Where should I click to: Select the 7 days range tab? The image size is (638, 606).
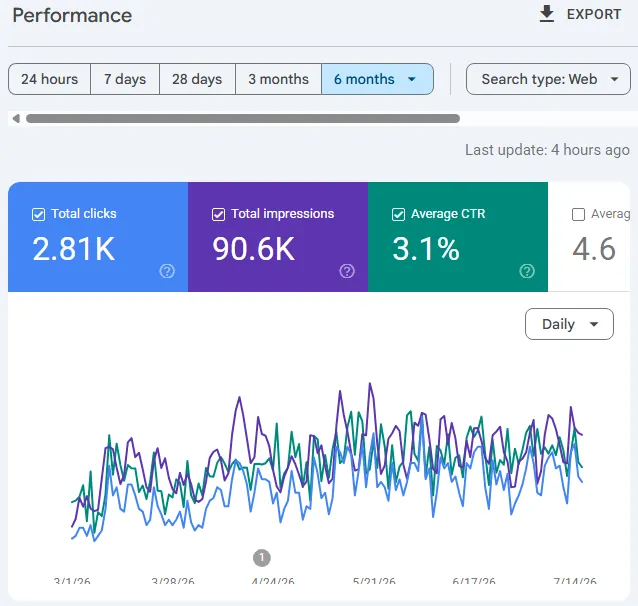pyautogui.click(x=125, y=79)
